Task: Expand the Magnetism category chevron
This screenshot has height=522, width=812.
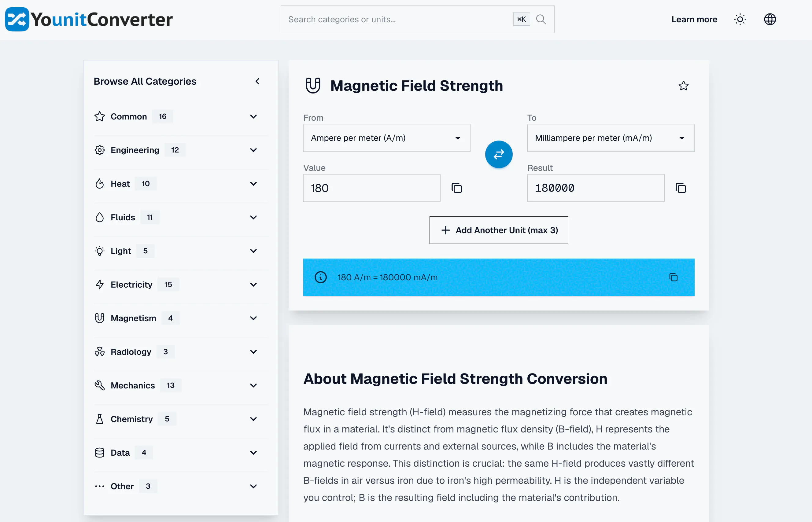Action: coord(253,318)
